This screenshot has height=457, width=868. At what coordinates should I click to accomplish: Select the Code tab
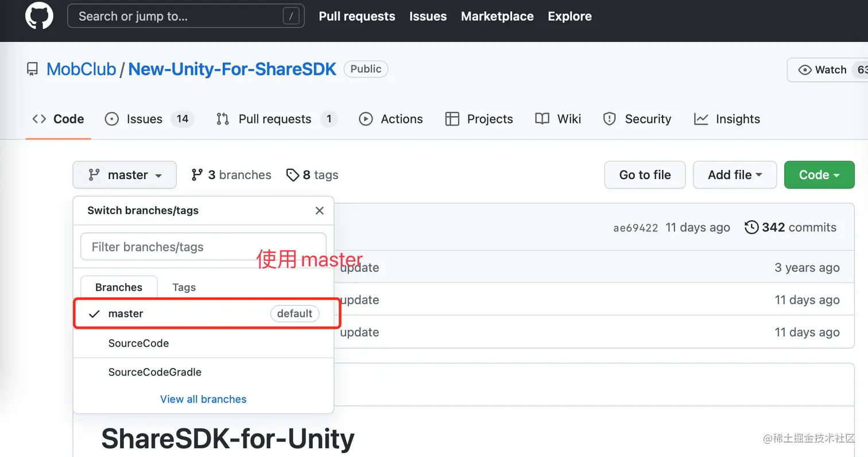58,119
